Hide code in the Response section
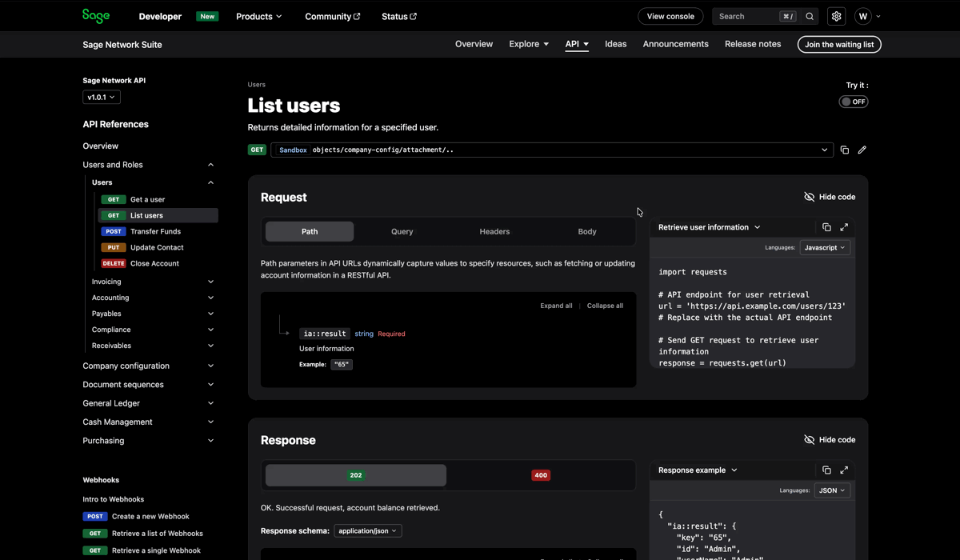 (830, 440)
